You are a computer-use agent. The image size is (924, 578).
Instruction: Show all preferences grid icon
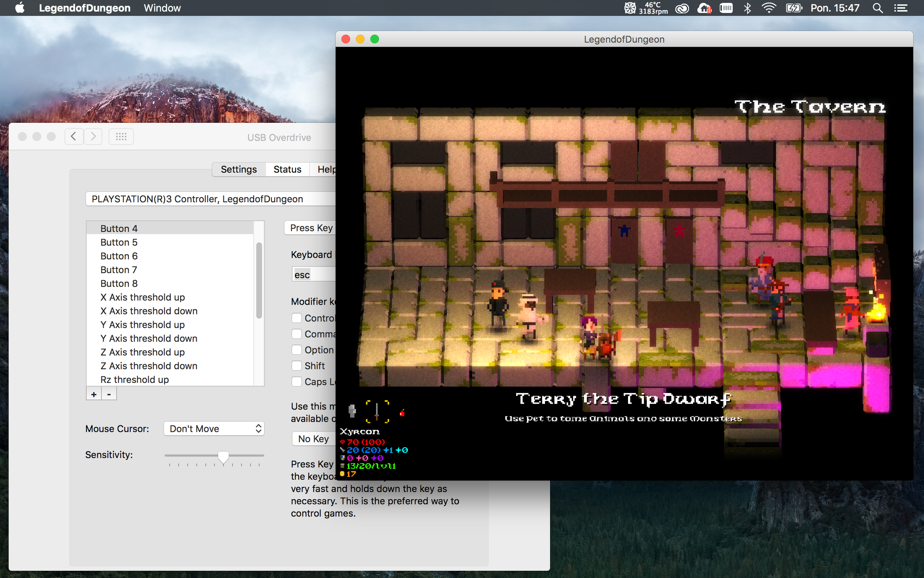click(x=121, y=136)
